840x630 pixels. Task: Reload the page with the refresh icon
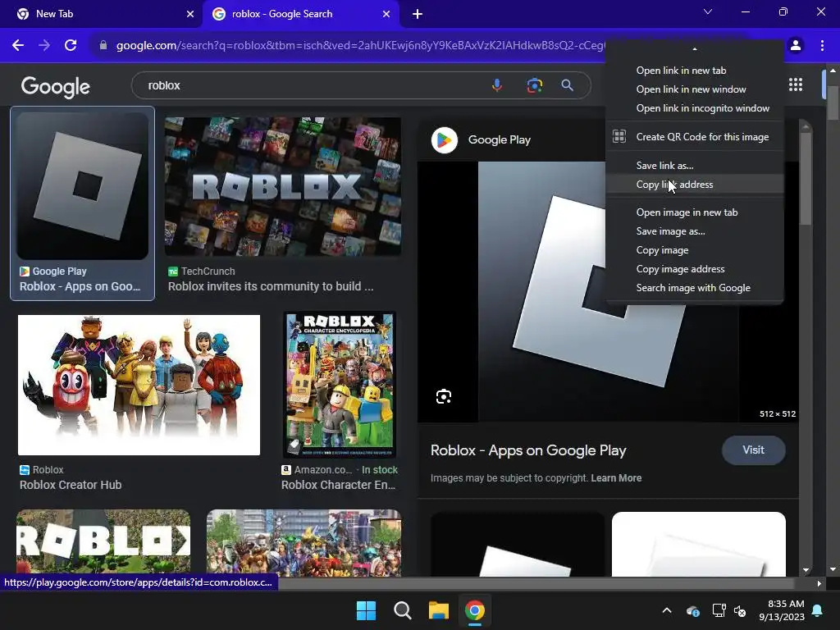point(71,46)
